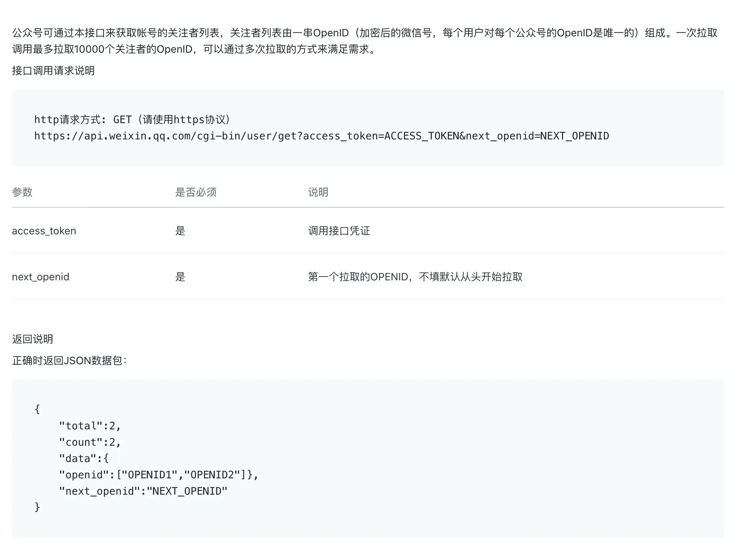Click the next_openid parameter cell
This screenshot has height=554, width=756.
40,277
